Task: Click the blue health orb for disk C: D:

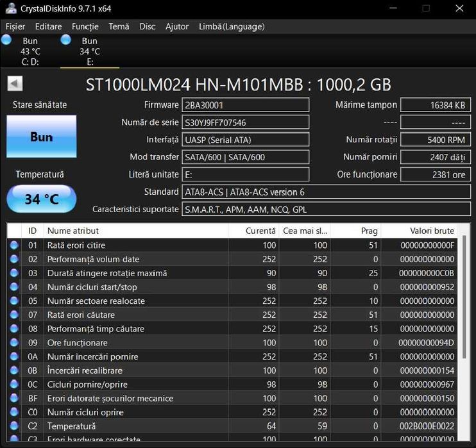Action: tap(6, 40)
